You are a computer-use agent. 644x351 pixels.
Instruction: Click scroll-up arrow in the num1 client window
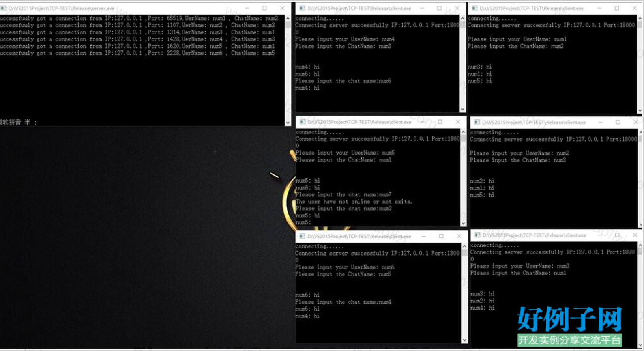640,19
